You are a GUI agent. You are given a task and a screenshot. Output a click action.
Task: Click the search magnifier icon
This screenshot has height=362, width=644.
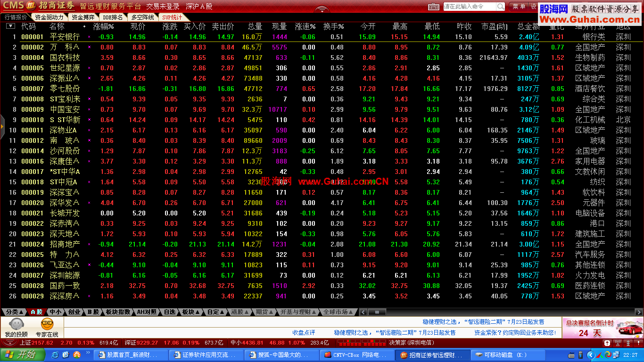[500, 7]
